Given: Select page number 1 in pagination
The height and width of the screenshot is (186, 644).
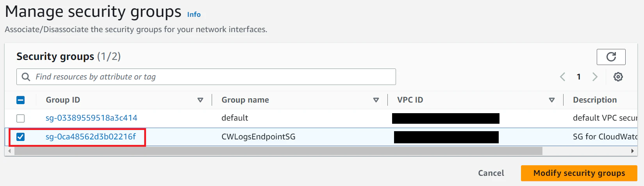Looking at the screenshot, I should click(579, 77).
